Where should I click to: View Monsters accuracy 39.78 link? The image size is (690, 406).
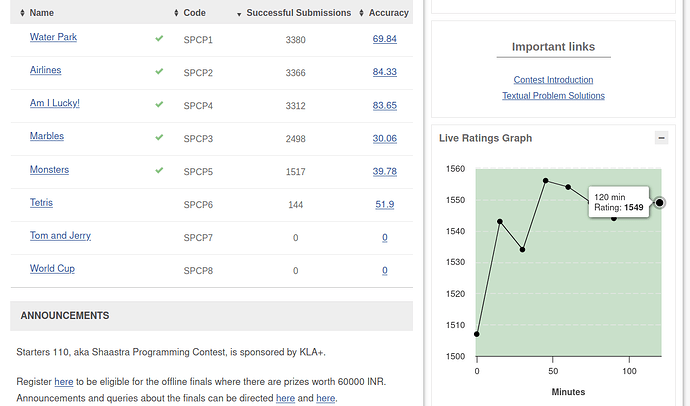click(x=385, y=172)
